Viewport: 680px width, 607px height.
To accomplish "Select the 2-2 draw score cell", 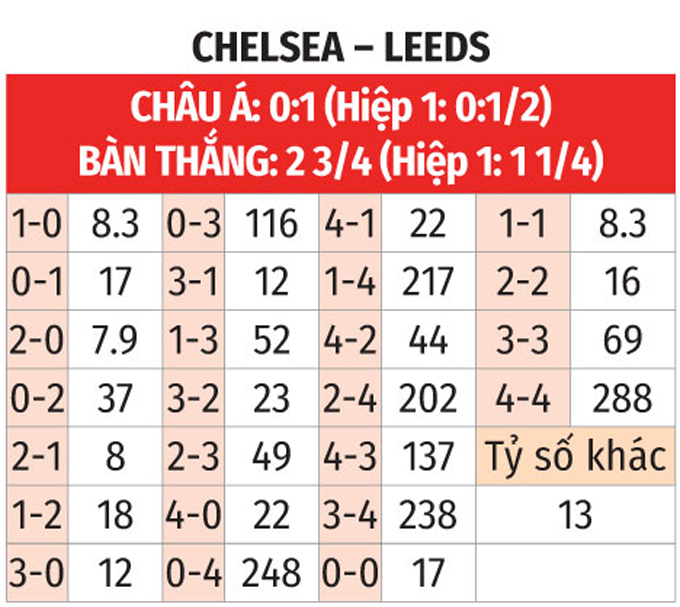I will [x=523, y=283].
